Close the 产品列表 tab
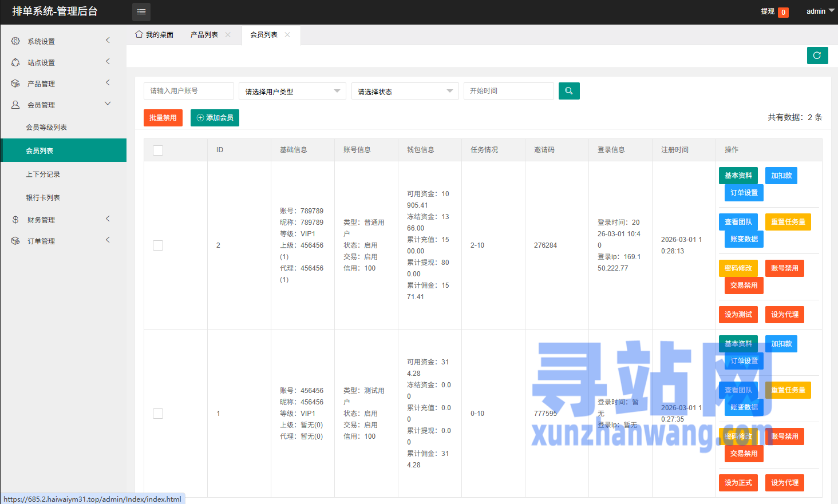This screenshot has height=504, width=838. tap(228, 35)
